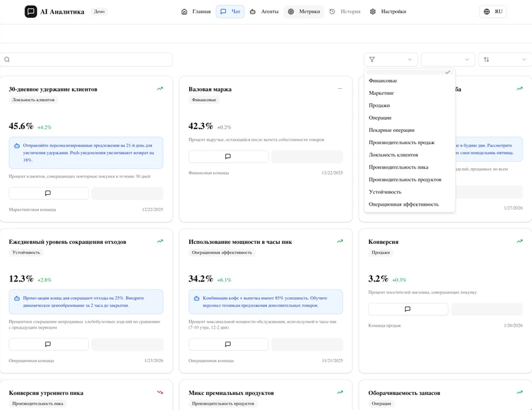The height and width of the screenshot is (410, 532).
Task: Collapse the category filter dropdown
Action: [x=391, y=59]
